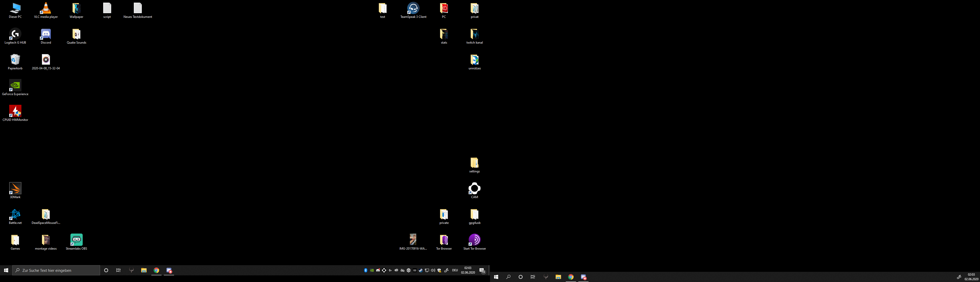This screenshot has height=282, width=980.
Task: Open the notification center with 13 notifications
Action: click(x=482, y=271)
